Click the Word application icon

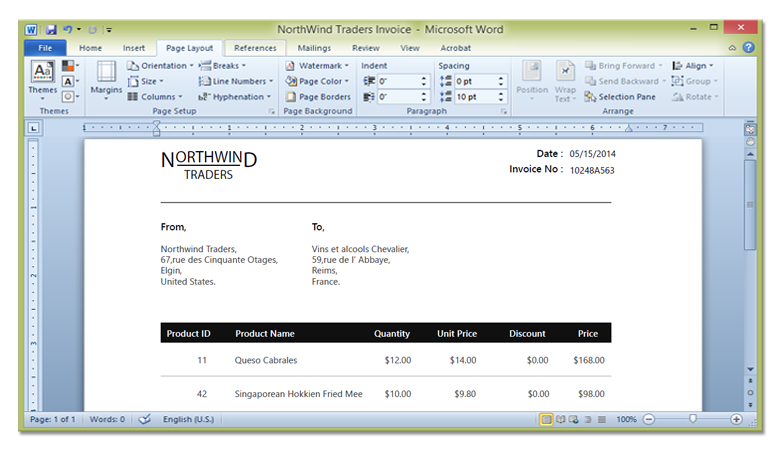(x=31, y=30)
